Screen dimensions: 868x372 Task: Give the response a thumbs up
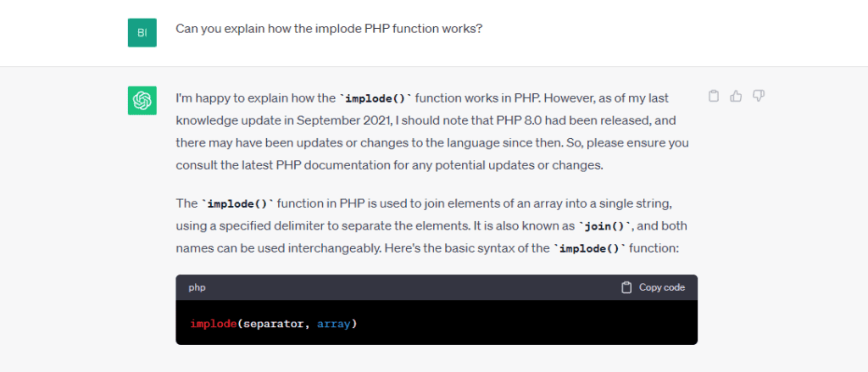[736, 96]
